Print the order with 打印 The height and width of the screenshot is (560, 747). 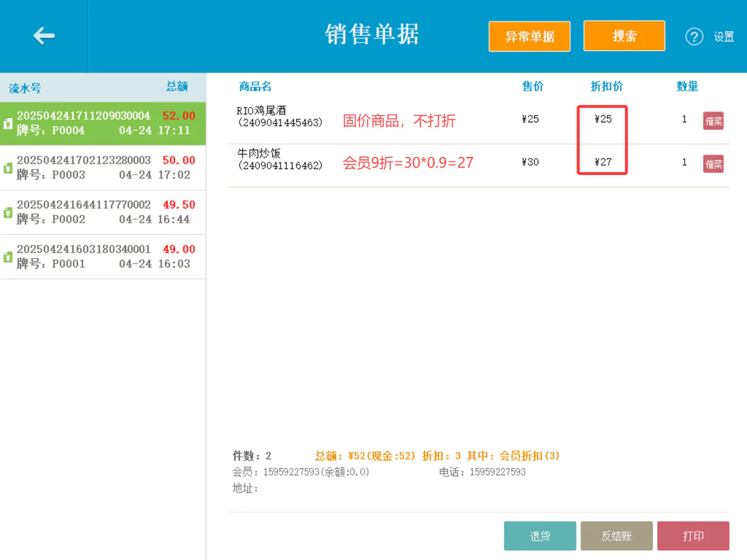[693, 535]
